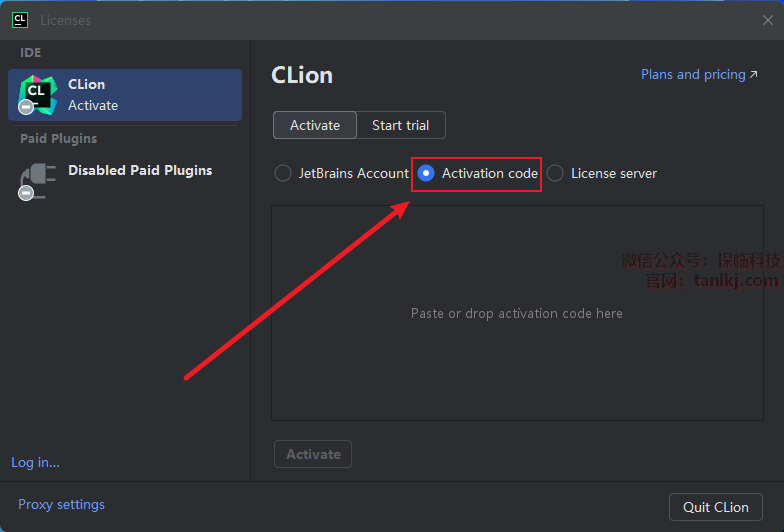Click inside the activation code paste area
The image size is (784, 532).
click(x=518, y=313)
